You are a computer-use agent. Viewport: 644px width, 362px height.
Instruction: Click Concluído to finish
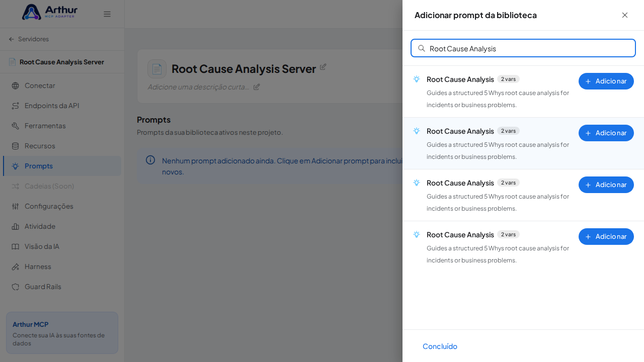(x=440, y=346)
